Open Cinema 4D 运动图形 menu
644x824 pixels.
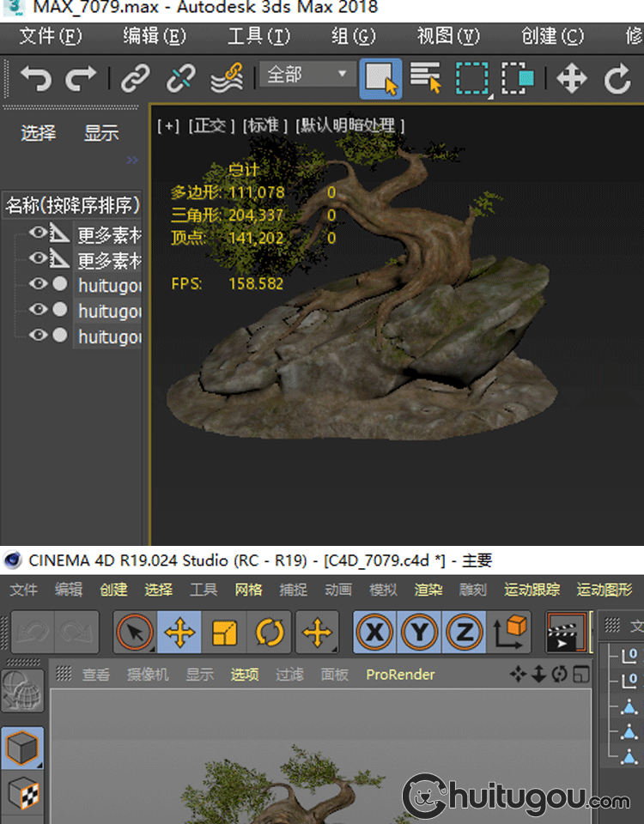coord(604,591)
